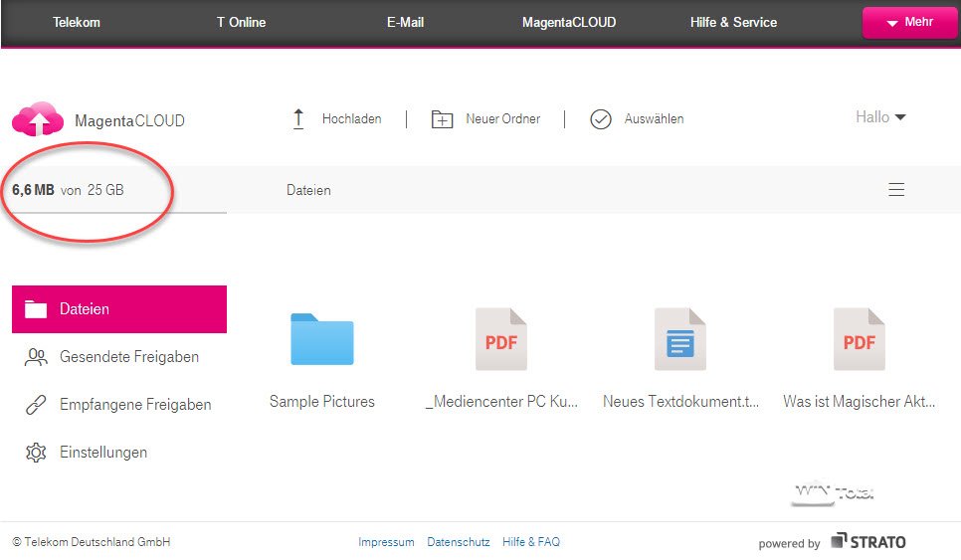The height and width of the screenshot is (560, 961).
Task: Click the MagentaCLOUD title next to logo
Action: [129, 120]
